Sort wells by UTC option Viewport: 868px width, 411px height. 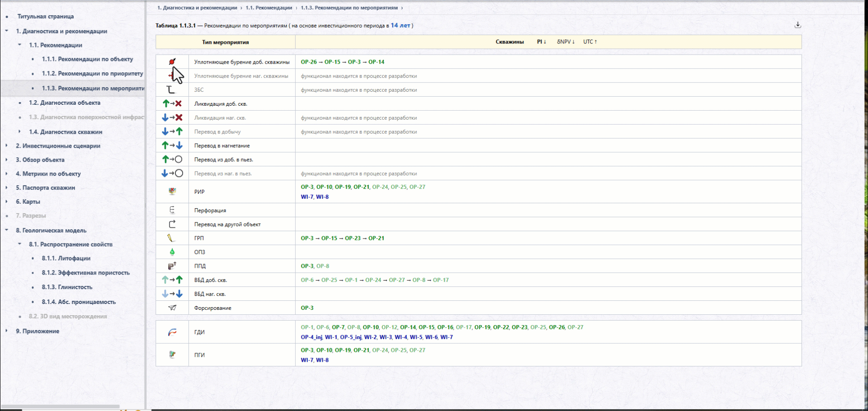590,42
